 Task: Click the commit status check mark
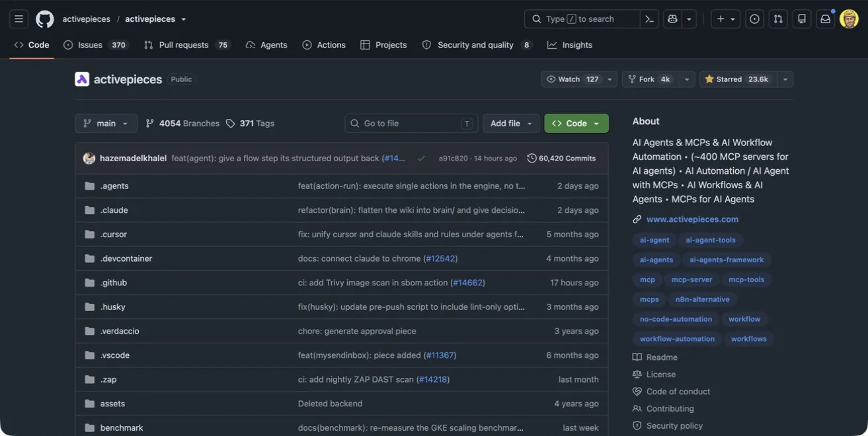tap(421, 159)
